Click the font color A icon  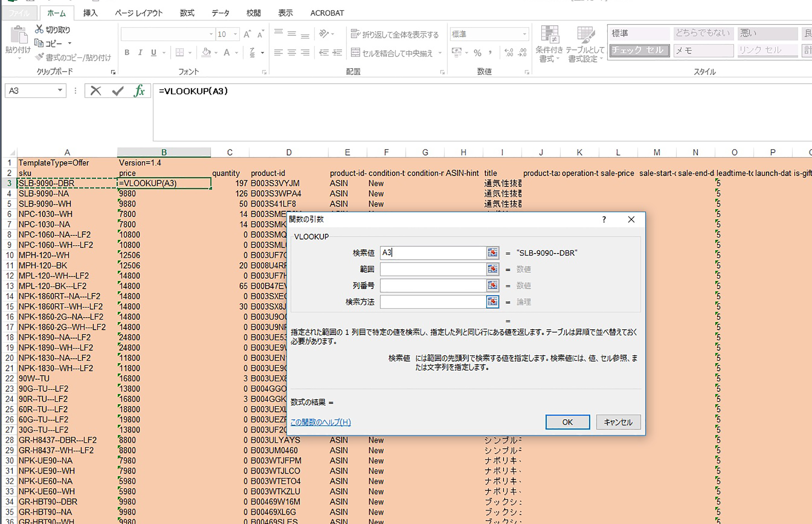[x=226, y=52]
